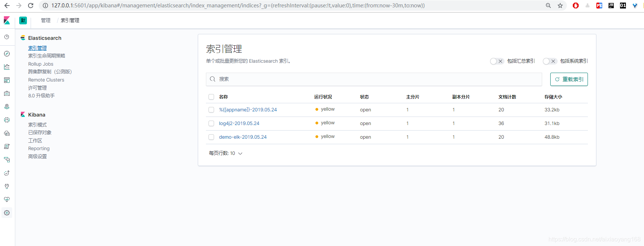
Task: Sort table by 主分片 column header
Action: 413,97
